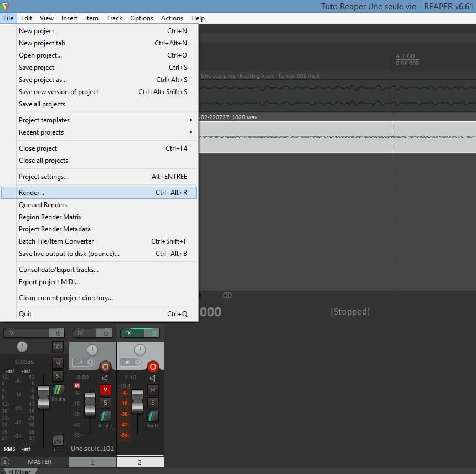
Task: Select track 2 number label in mixer
Action: 140,462
